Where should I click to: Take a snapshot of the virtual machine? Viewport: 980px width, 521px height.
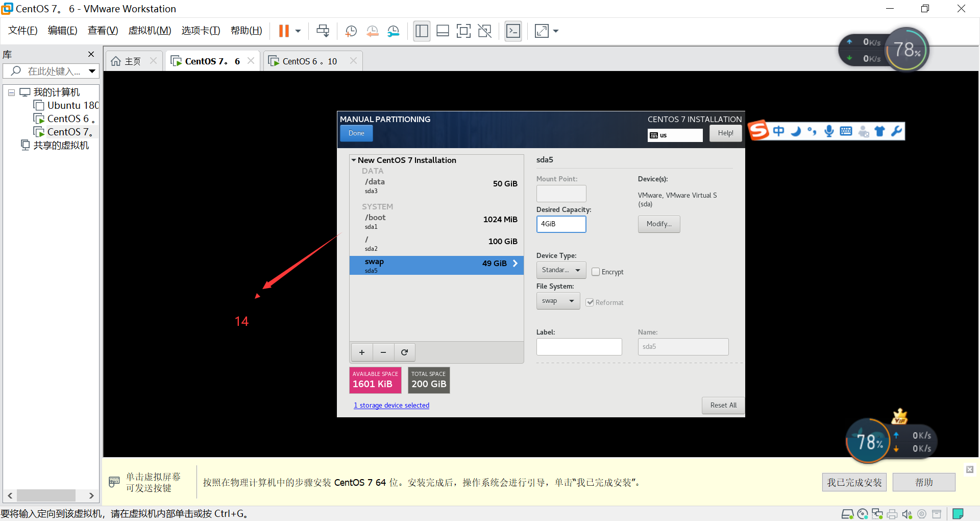[351, 31]
